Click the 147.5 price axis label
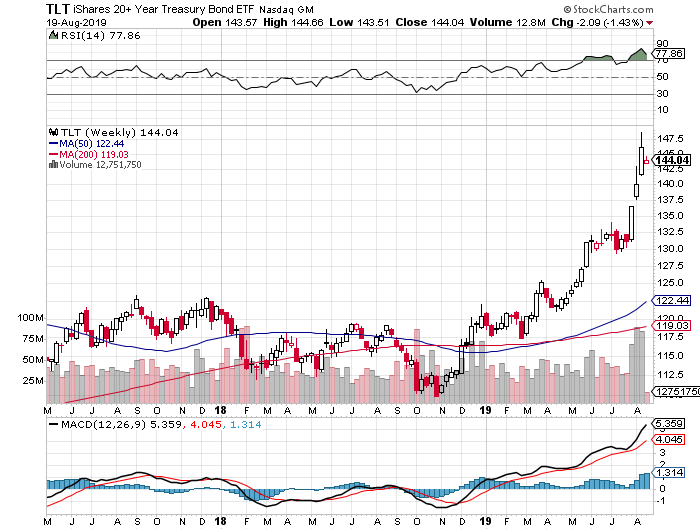 [x=670, y=138]
